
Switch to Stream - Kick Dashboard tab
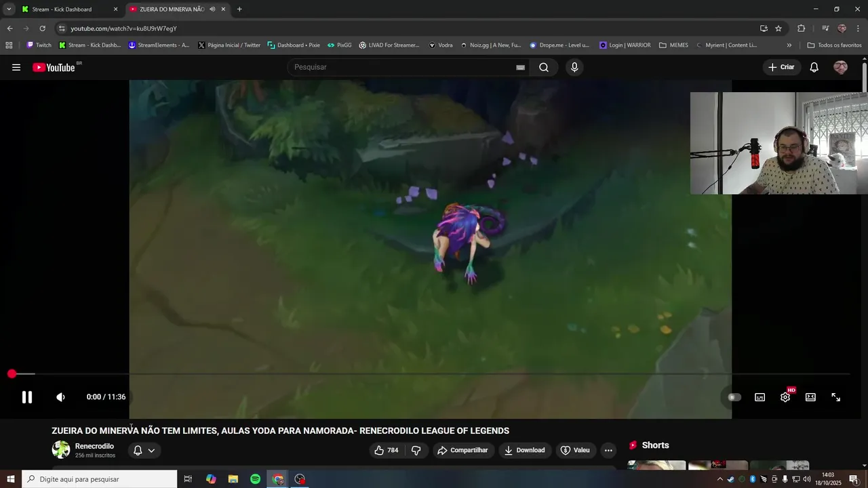click(x=68, y=9)
